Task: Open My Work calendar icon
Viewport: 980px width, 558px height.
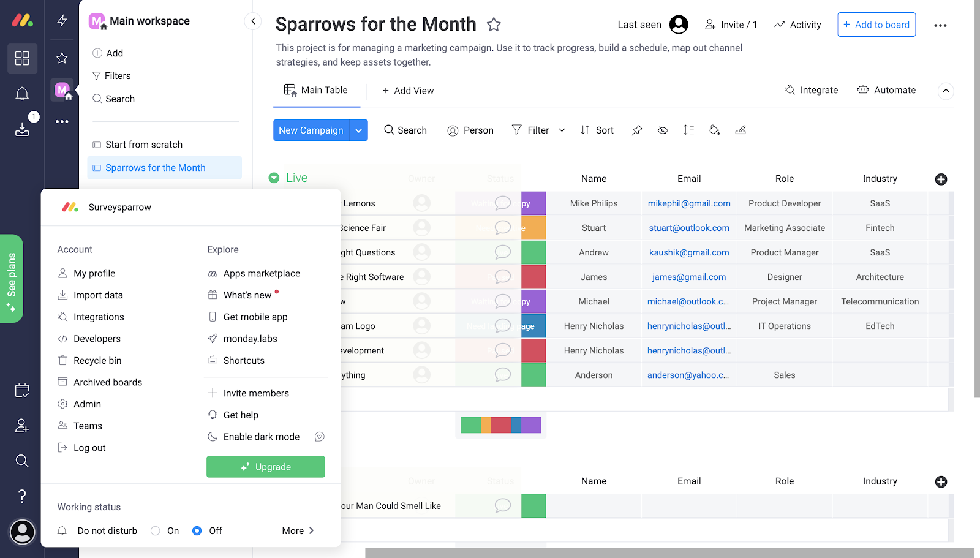Action: [x=22, y=390]
